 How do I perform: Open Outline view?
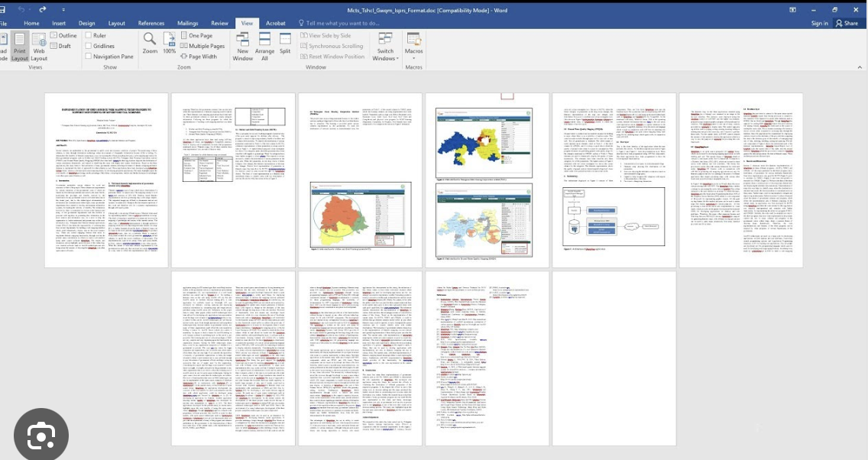63,35
